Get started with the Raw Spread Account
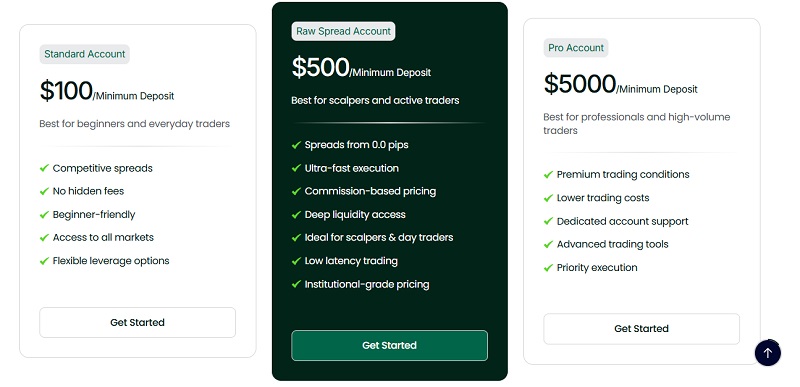This screenshot has width=800, height=387. point(389,345)
